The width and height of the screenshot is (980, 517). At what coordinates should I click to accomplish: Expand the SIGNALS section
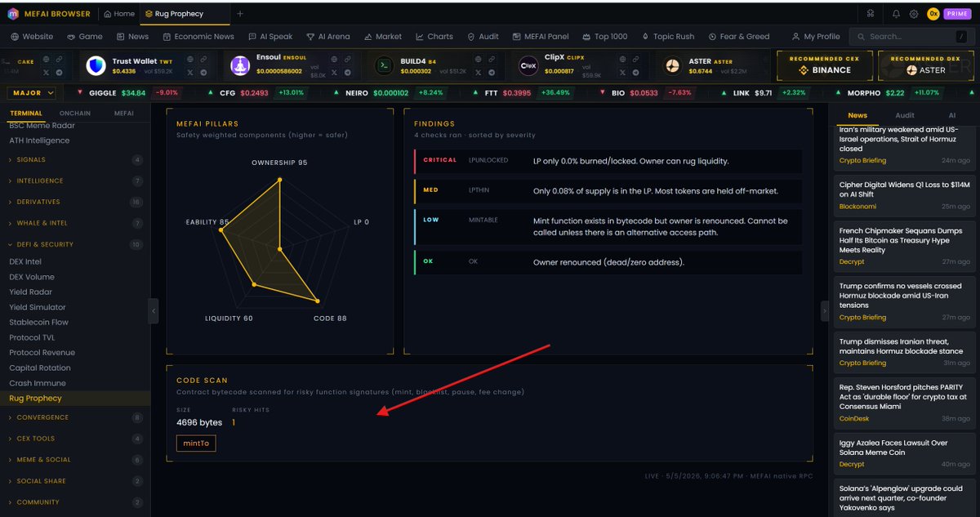(x=75, y=160)
